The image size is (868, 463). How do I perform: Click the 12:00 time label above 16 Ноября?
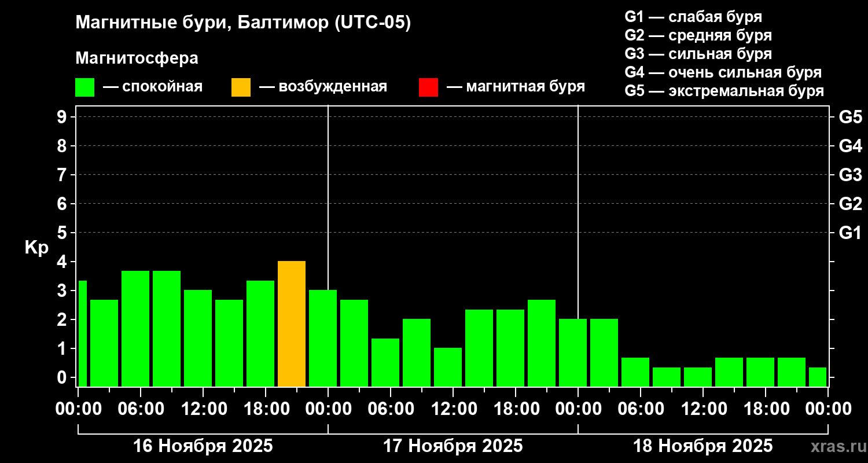pos(203,409)
